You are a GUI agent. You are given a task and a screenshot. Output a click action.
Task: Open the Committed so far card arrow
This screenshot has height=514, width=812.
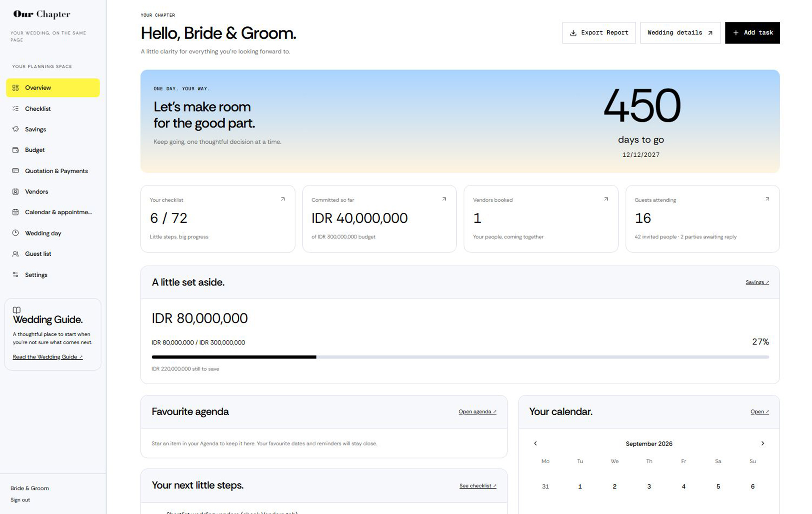[444, 199]
